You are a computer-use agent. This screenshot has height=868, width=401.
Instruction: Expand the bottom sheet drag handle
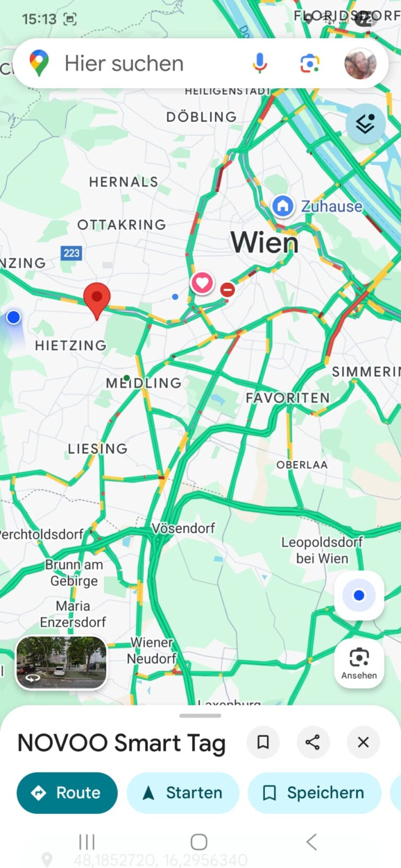200,716
